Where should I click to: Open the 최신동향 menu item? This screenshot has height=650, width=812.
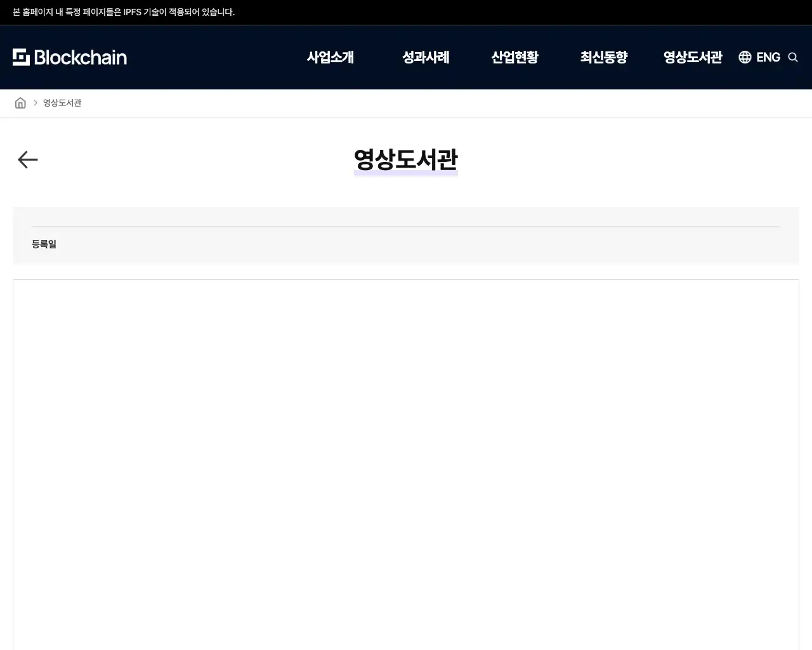click(x=603, y=57)
